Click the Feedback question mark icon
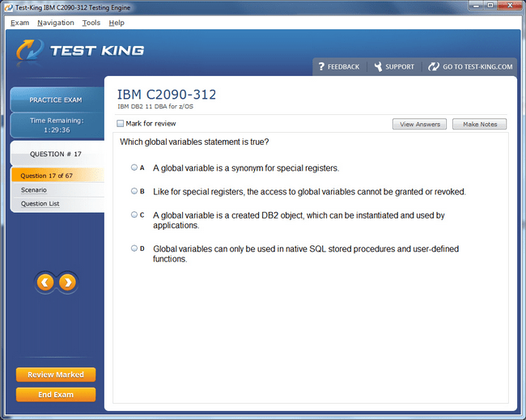526x420 pixels. coord(321,66)
